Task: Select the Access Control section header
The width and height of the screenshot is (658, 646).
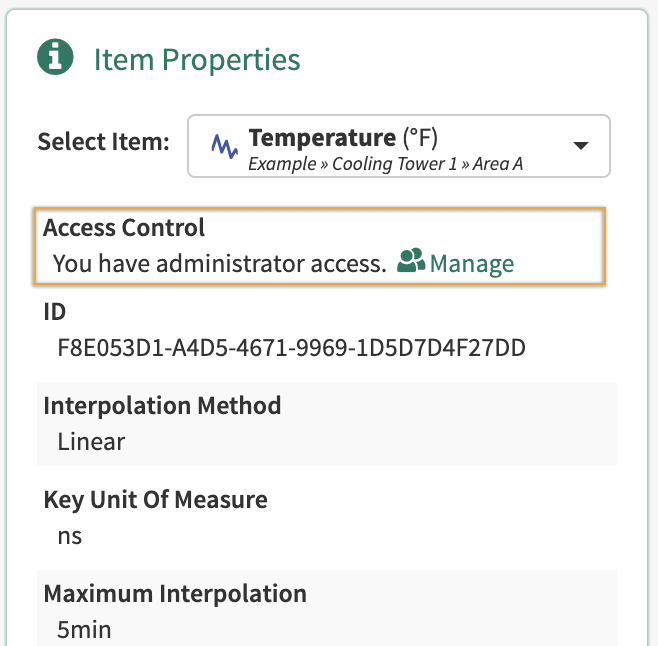Action: click(x=124, y=228)
